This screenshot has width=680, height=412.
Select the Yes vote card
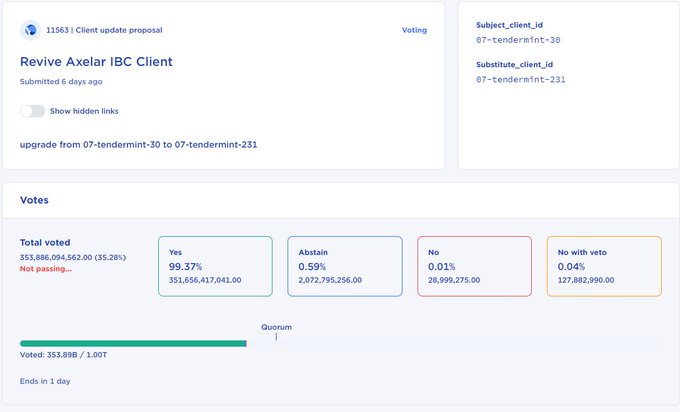tap(216, 266)
